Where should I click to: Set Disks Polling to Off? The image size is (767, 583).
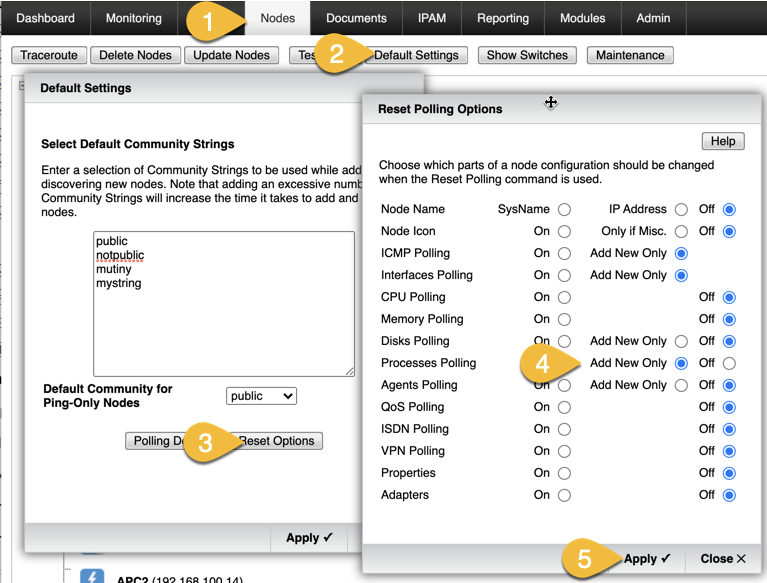(729, 341)
